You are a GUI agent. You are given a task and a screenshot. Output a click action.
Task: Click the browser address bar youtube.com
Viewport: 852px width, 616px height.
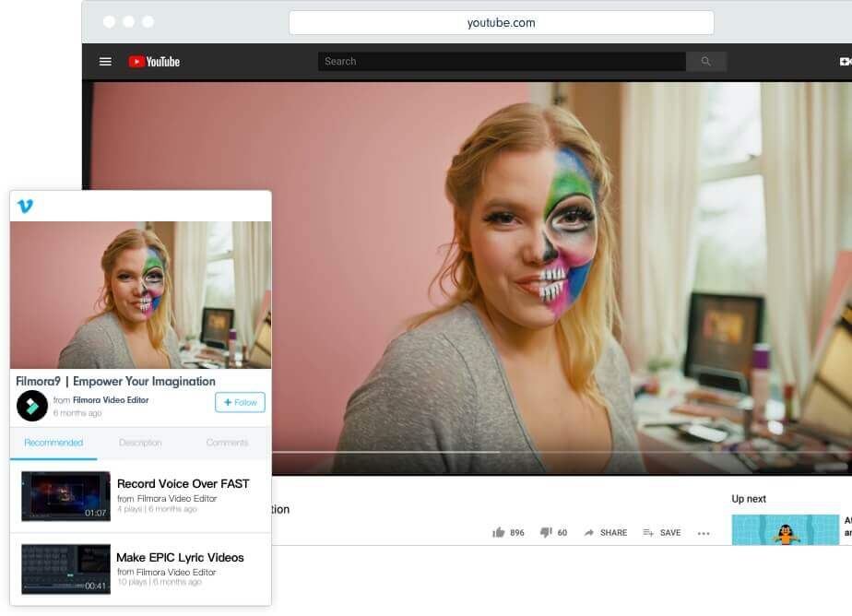[501, 23]
